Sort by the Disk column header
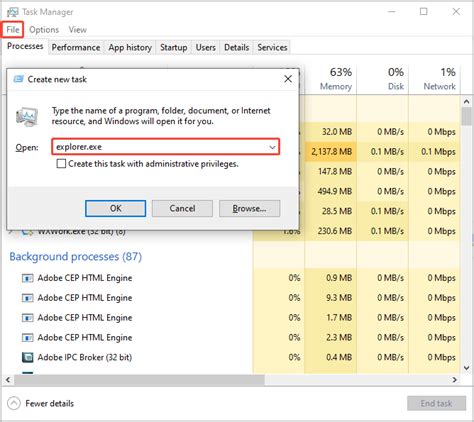474x422 pixels. pos(383,79)
